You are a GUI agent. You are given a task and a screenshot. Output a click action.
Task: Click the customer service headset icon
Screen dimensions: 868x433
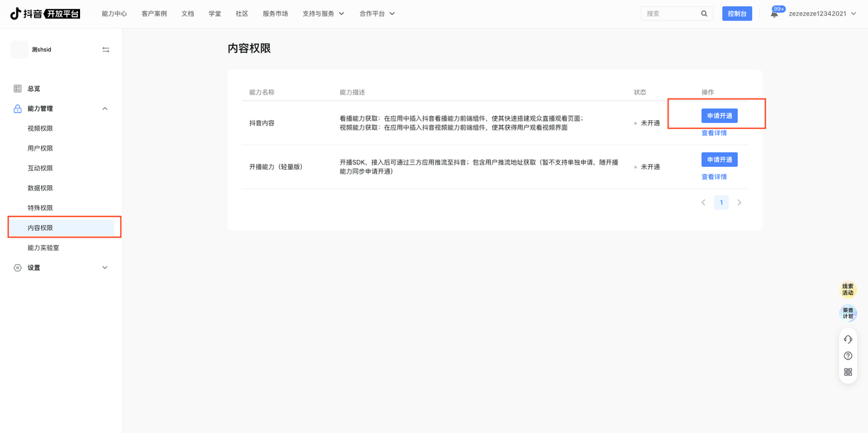(848, 339)
